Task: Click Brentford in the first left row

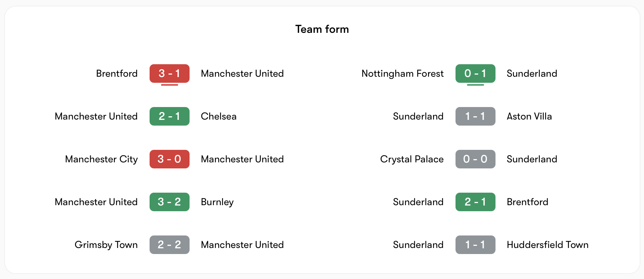Action: point(117,73)
